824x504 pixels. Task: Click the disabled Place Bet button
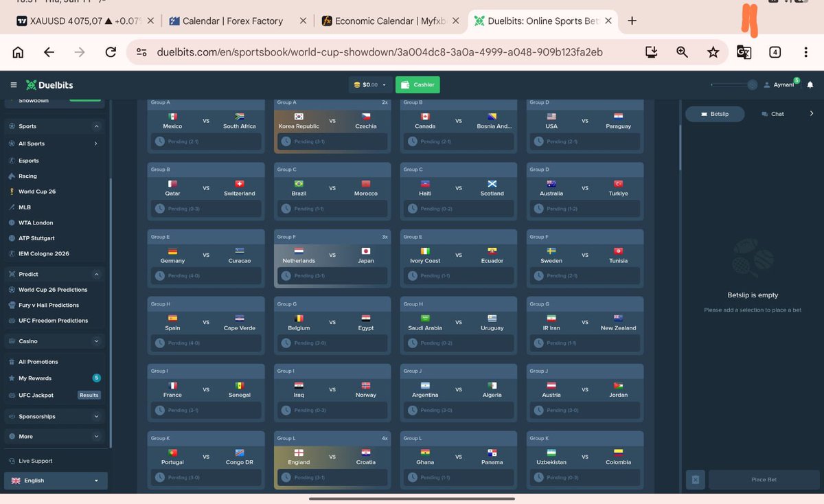point(764,479)
